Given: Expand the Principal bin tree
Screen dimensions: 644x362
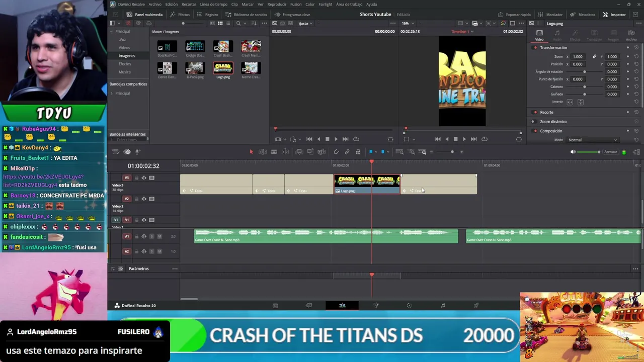Looking at the screenshot, I should (112, 32).
